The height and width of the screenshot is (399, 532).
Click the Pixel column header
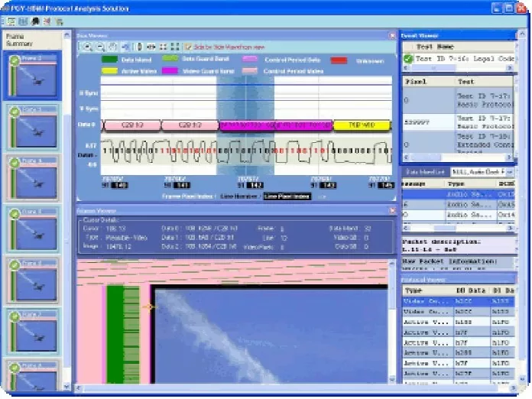coord(413,79)
